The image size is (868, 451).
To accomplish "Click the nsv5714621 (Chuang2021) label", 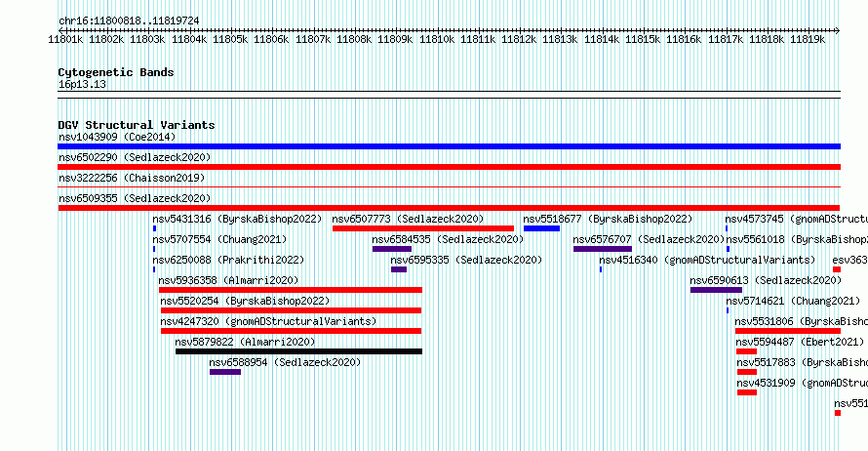I will point(793,301).
